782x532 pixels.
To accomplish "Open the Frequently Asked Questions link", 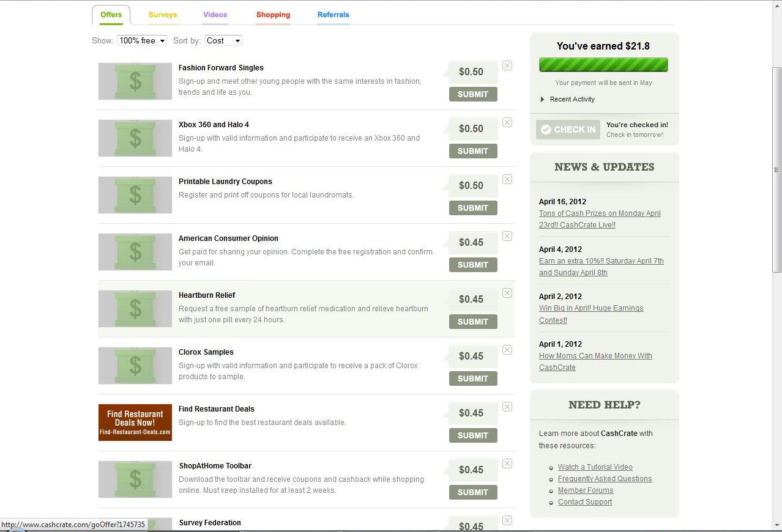I will point(605,478).
